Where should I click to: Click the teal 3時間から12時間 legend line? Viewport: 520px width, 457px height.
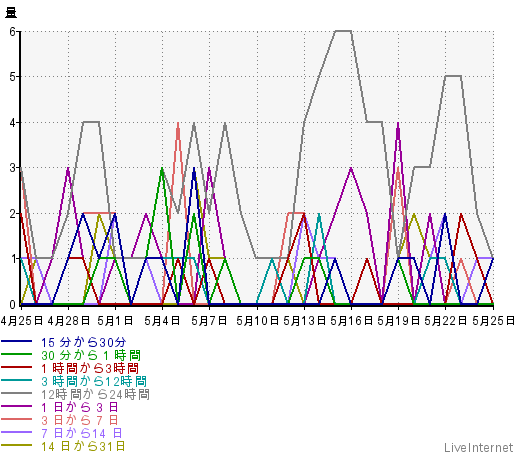pyautogui.click(x=16, y=380)
